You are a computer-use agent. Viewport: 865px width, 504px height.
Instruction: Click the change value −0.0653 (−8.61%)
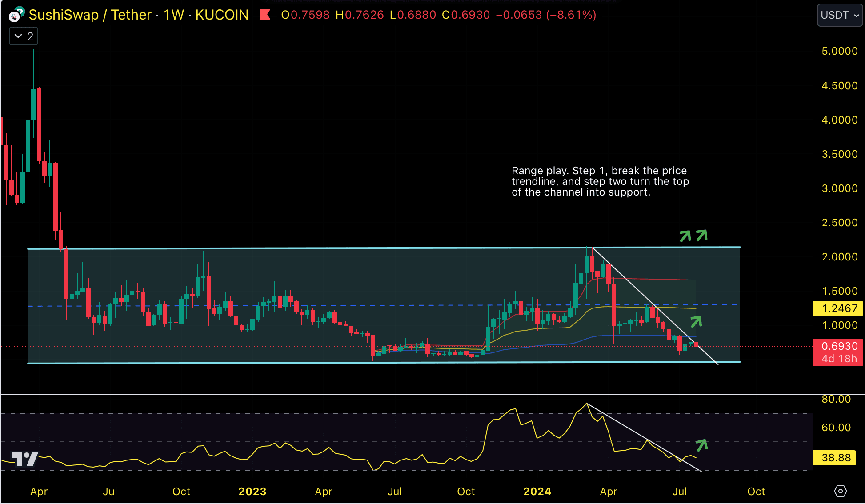[546, 15]
